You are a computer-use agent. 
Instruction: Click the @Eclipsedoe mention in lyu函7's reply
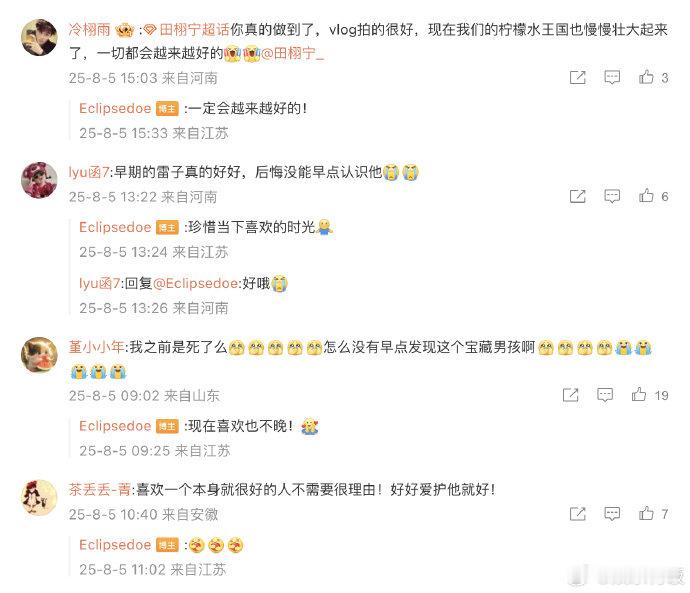pos(196,283)
